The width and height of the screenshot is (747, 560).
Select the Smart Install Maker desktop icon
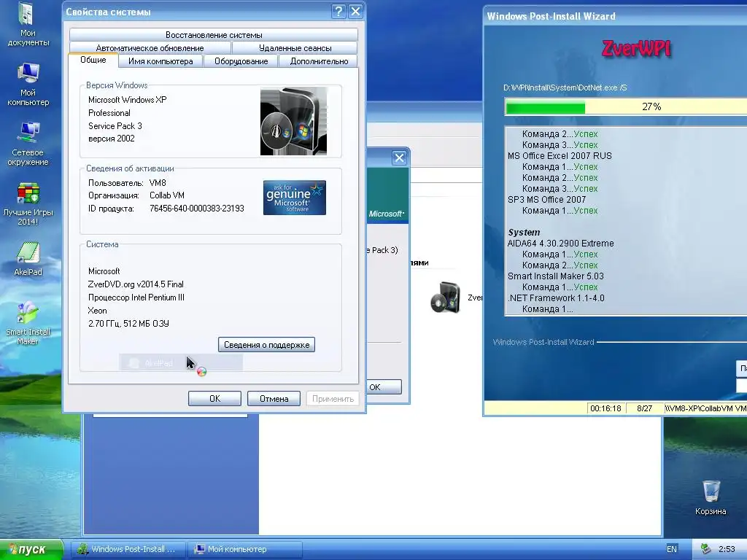tap(28, 323)
